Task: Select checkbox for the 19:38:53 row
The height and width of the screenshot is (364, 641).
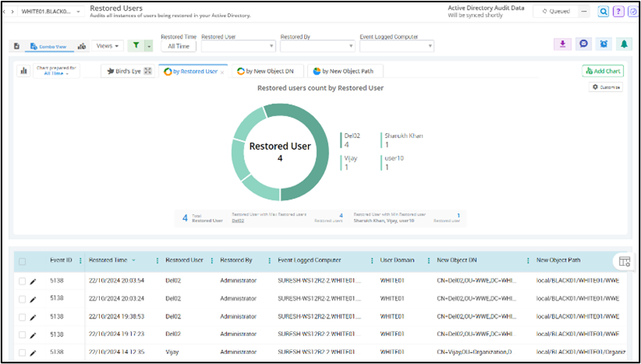Action: [22, 317]
